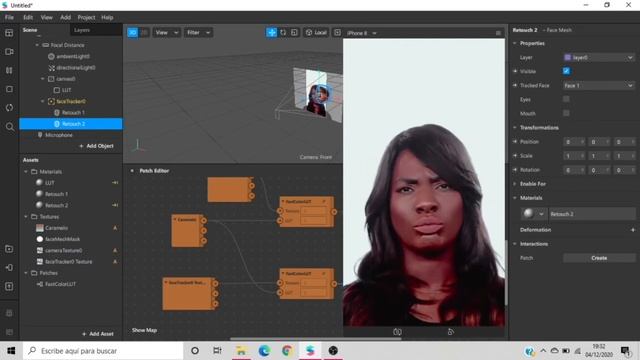Restart the effect using the refresh icon
The image size is (640, 360).
coord(9,108)
